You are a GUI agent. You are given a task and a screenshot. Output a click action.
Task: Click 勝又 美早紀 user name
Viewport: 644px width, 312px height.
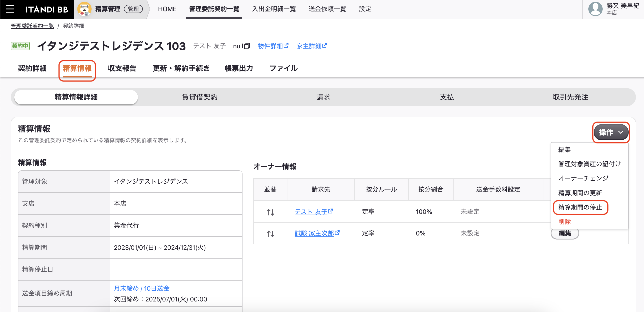tap(622, 6)
